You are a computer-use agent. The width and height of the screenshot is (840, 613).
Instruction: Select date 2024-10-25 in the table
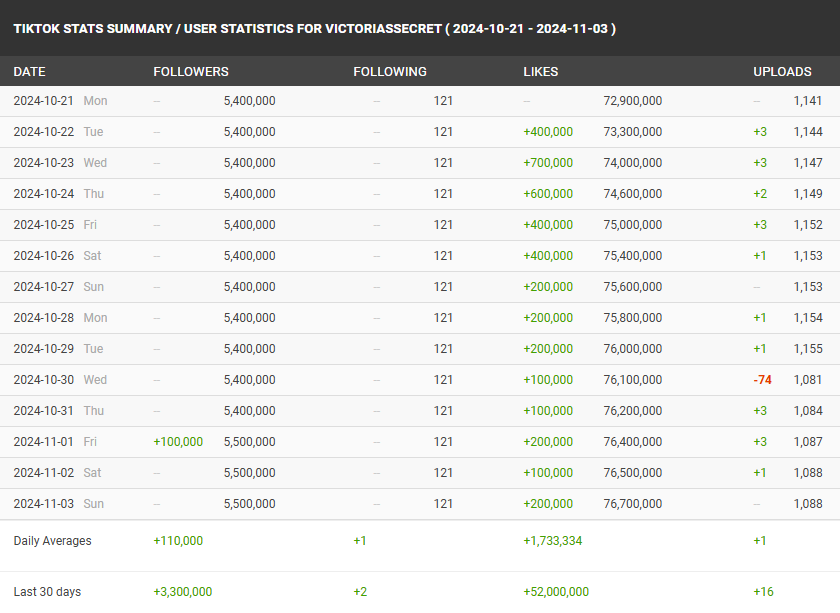pyautogui.click(x=43, y=225)
